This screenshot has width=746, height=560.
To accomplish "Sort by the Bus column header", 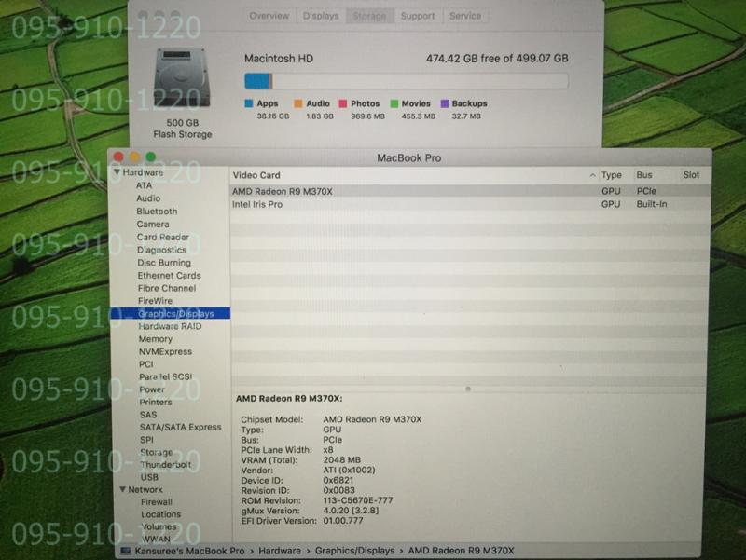I will tap(644, 175).
